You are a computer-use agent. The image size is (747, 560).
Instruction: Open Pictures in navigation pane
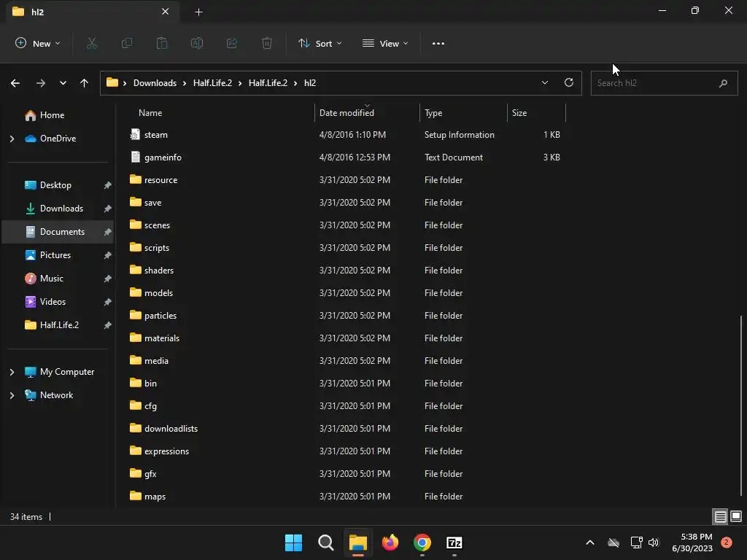55,255
